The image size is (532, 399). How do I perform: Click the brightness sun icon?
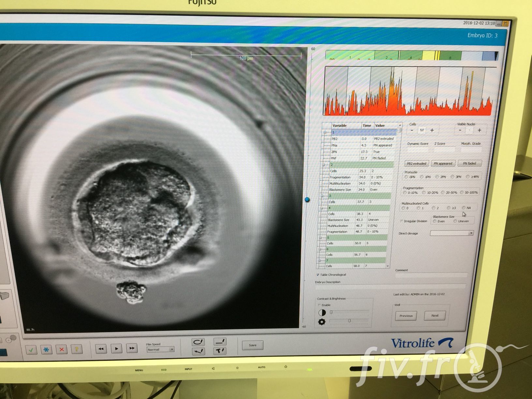[x=322, y=322]
